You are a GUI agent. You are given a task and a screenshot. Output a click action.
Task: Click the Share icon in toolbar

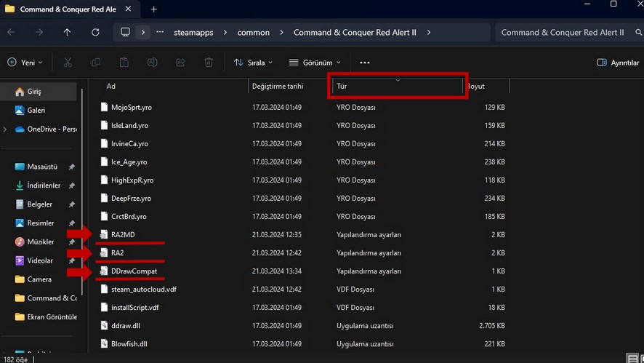180,63
